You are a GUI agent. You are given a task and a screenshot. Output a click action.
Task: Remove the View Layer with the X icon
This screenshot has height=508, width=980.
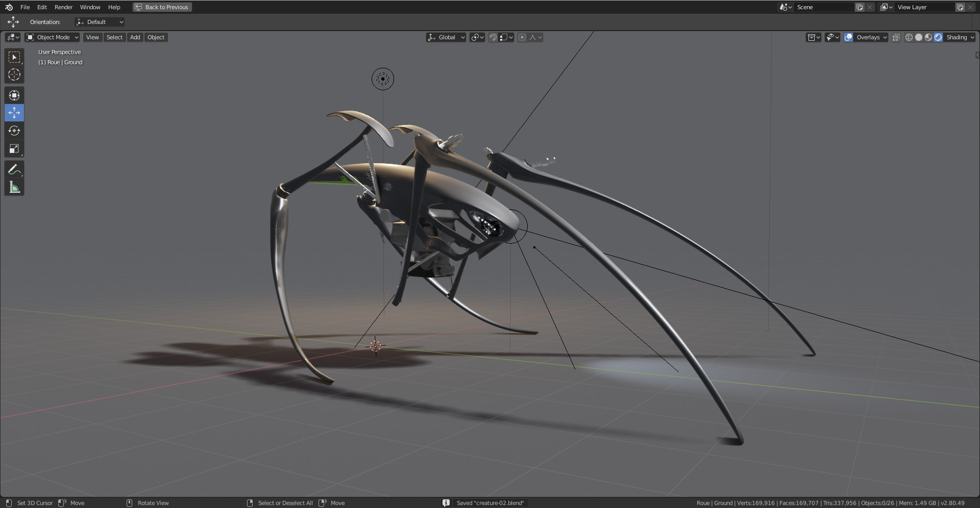[970, 7]
